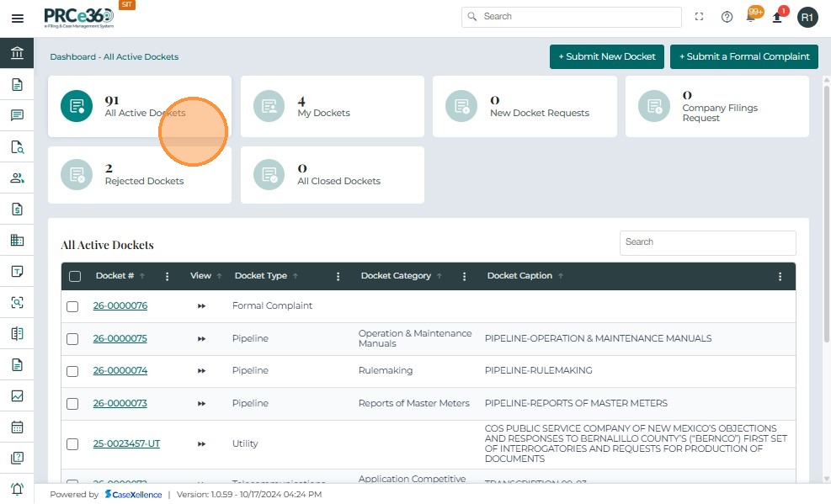Open docket link 25-0023457-UT
The width and height of the screenshot is (831, 504).
tap(126, 443)
